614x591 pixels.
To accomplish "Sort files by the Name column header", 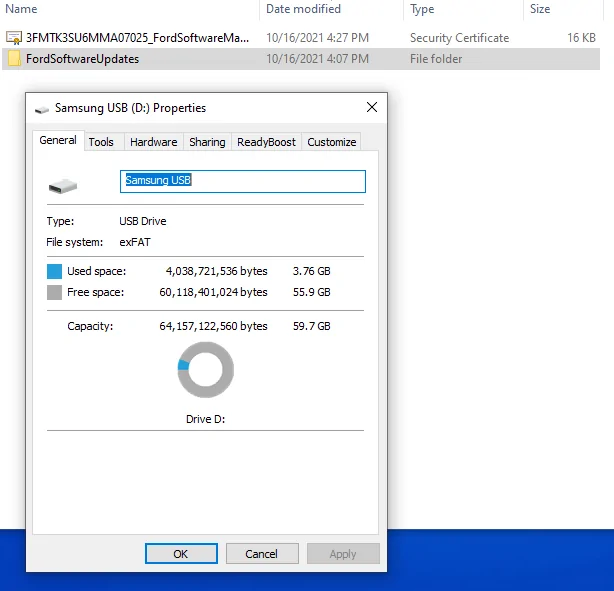I will [x=21, y=9].
